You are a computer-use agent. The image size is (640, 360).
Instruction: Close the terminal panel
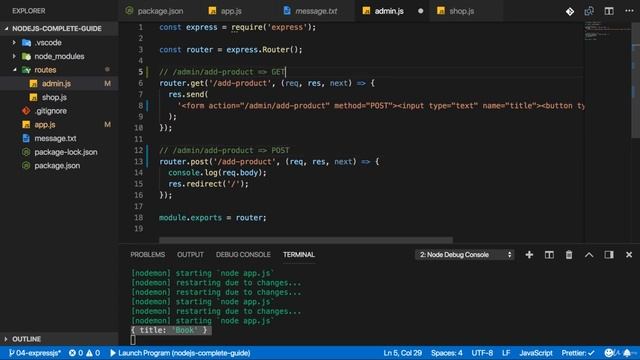pyautogui.click(x=629, y=255)
